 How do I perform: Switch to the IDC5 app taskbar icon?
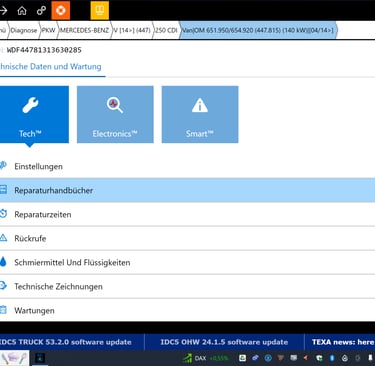[x=40, y=358]
